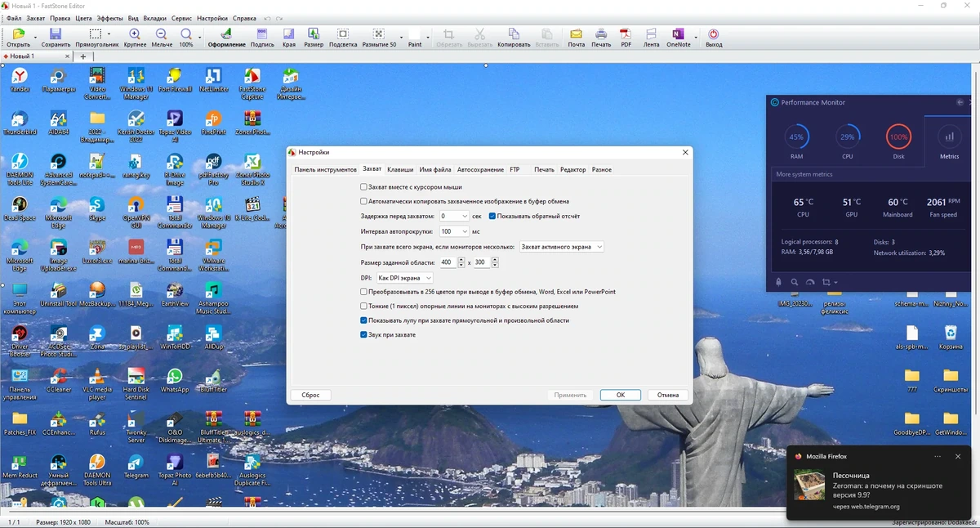
Task: Click the Email (Почта) toolbar icon
Action: point(577,37)
